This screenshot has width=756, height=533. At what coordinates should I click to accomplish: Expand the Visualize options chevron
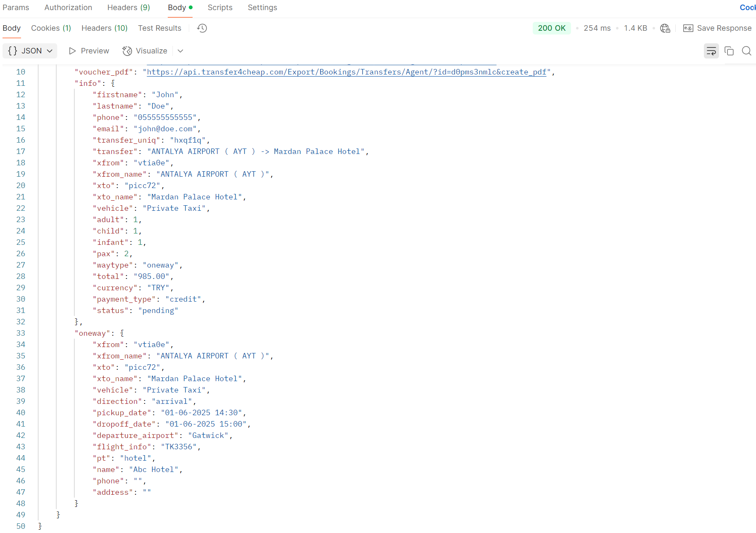180,51
